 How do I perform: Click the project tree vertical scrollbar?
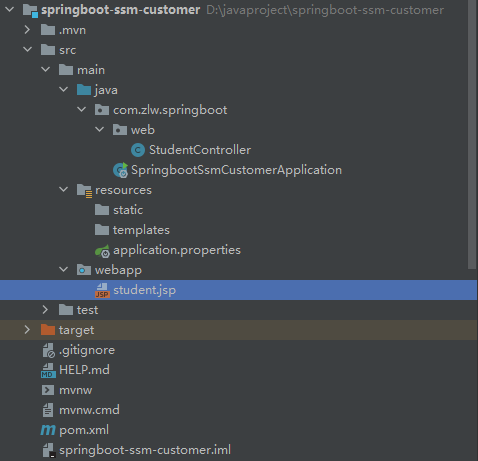pyautogui.click(x=472, y=133)
